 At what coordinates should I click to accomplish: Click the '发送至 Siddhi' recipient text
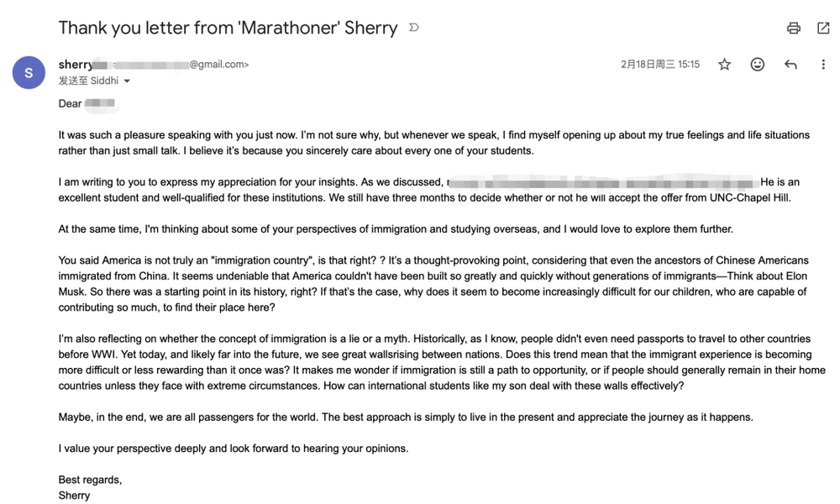[x=88, y=81]
